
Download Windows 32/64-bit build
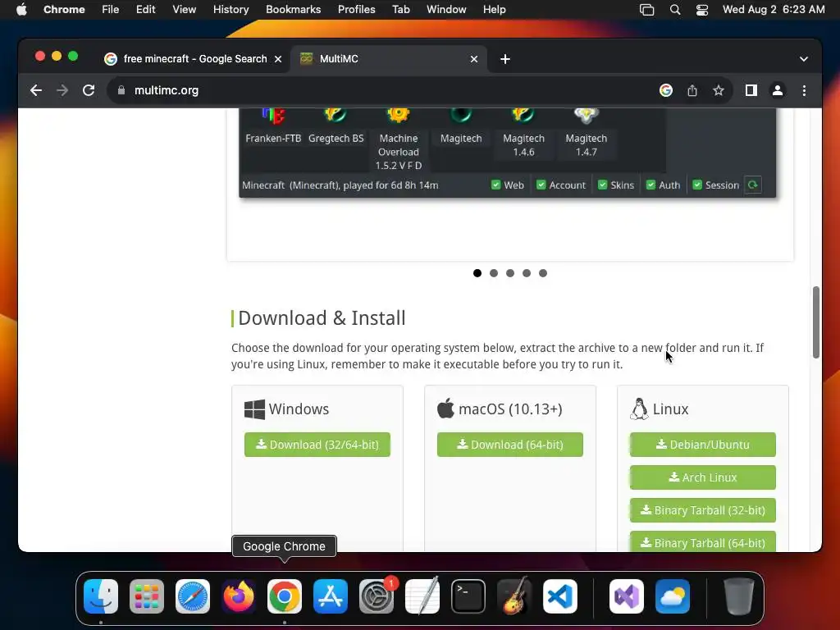[317, 445]
